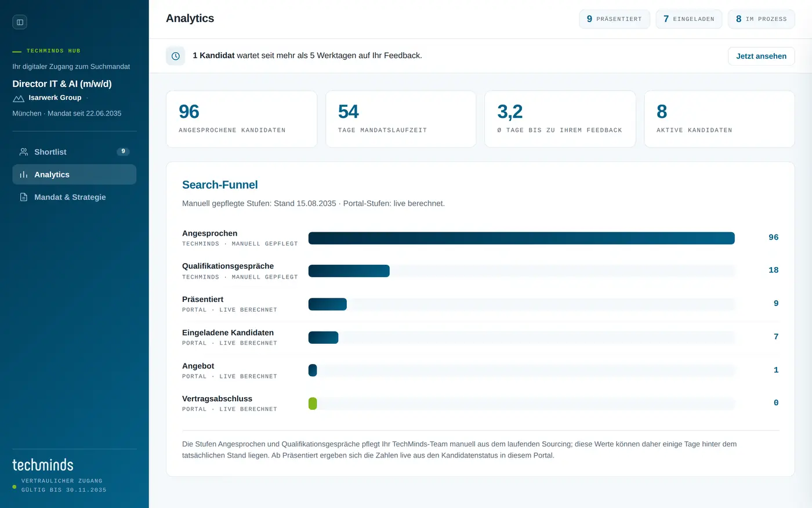Click the Shortlist people icon
Image resolution: width=812 pixels, height=508 pixels.
coord(24,152)
